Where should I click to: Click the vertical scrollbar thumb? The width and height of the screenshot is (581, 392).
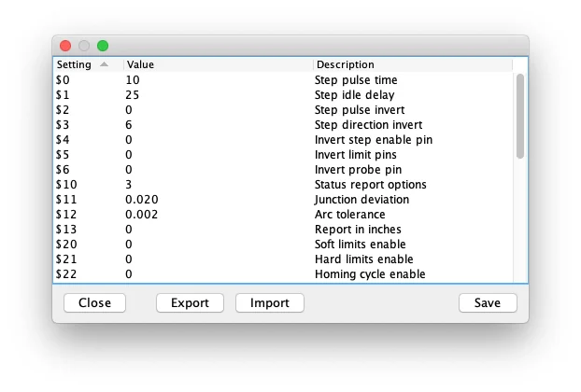coord(520,116)
